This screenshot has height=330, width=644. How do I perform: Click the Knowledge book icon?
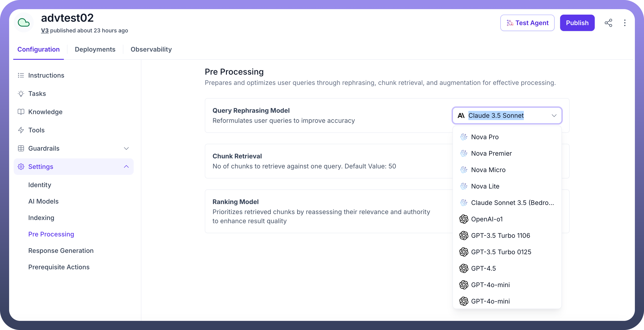click(x=21, y=112)
